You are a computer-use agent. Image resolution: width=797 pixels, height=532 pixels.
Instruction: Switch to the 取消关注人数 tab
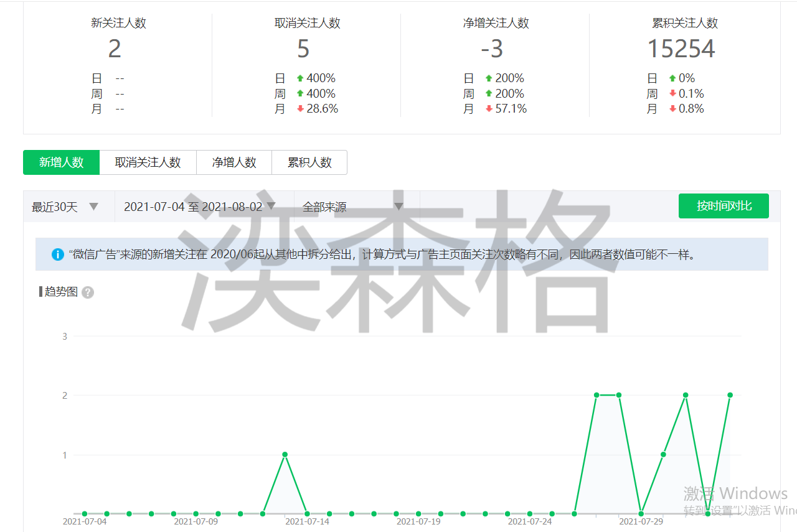pyautogui.click(x=148, y=162)
